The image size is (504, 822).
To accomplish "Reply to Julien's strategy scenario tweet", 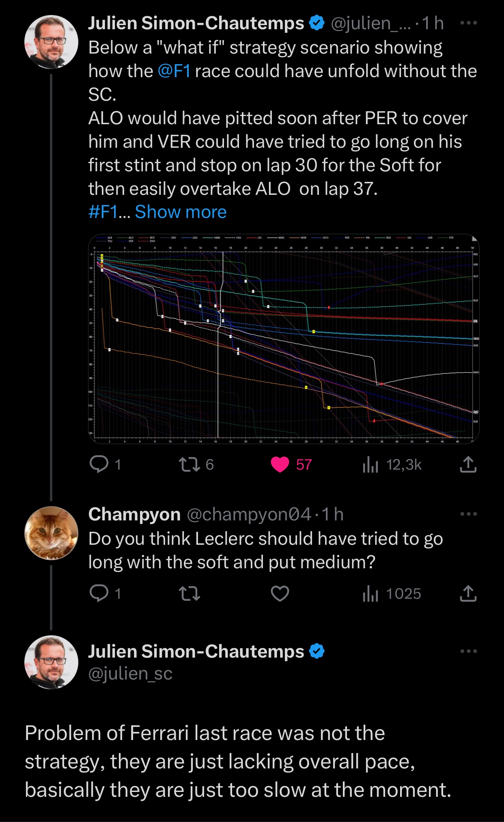I will point(99,464).
